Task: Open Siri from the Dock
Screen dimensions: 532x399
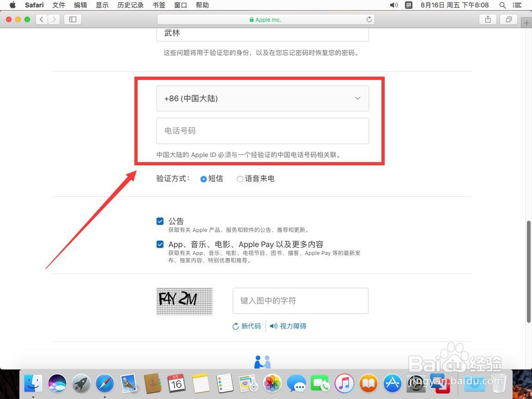Action: (x=57, y=384)
